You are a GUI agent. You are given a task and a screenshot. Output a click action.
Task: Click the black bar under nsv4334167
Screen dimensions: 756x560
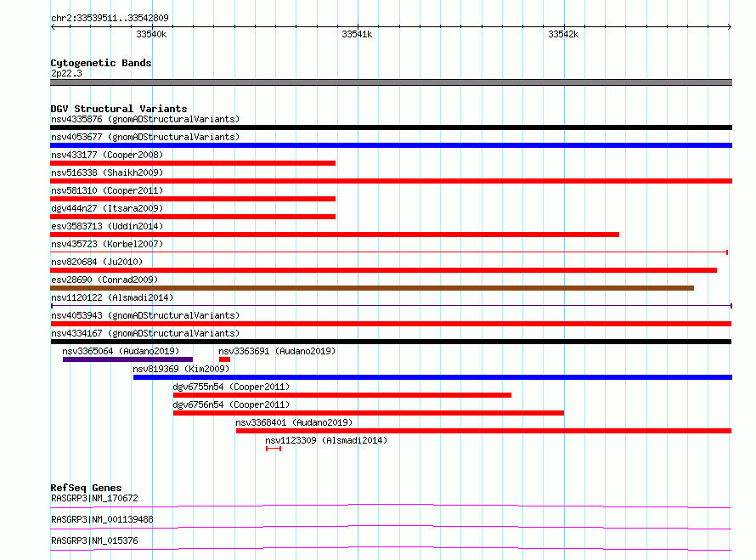391,342
